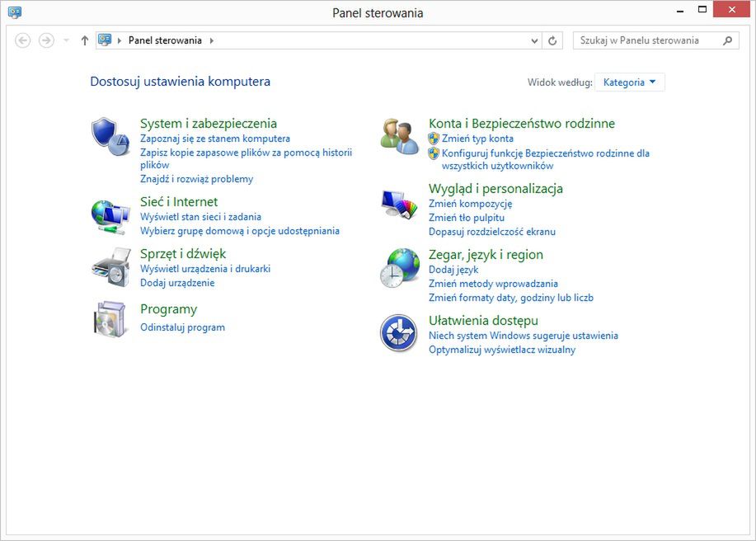Open Zegar, język i region globe clock icon
This screenshot has width=756, height=541.
tap(400, 268)
